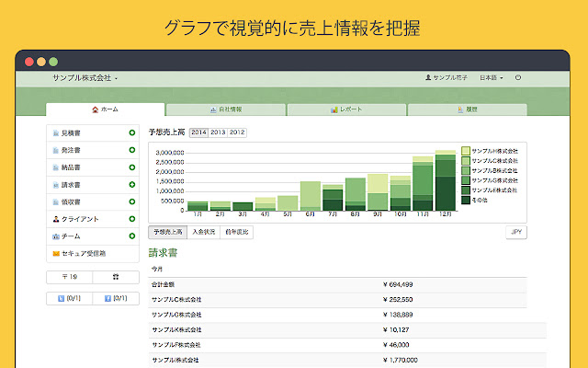This screenshot has height=368, width=588.
Task: Switch to the 自社情報 tab
Action: tap(226, 109)
